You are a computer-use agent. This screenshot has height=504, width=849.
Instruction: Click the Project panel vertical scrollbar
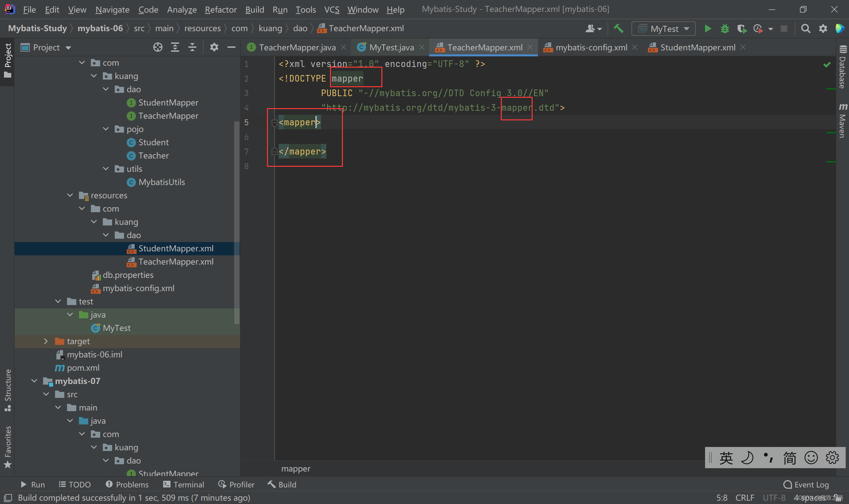pyautogui.click(x=237, y=222)
